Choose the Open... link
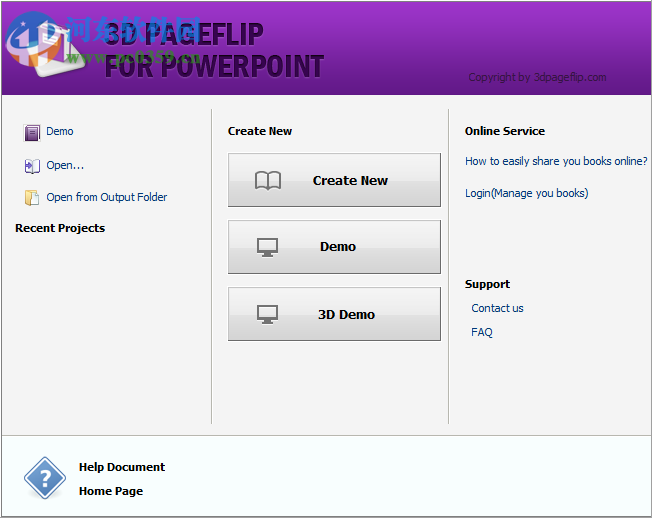Image resolution: width=652 pixels, height=518 pixels. pyautogui.click(x=65, y=165)
